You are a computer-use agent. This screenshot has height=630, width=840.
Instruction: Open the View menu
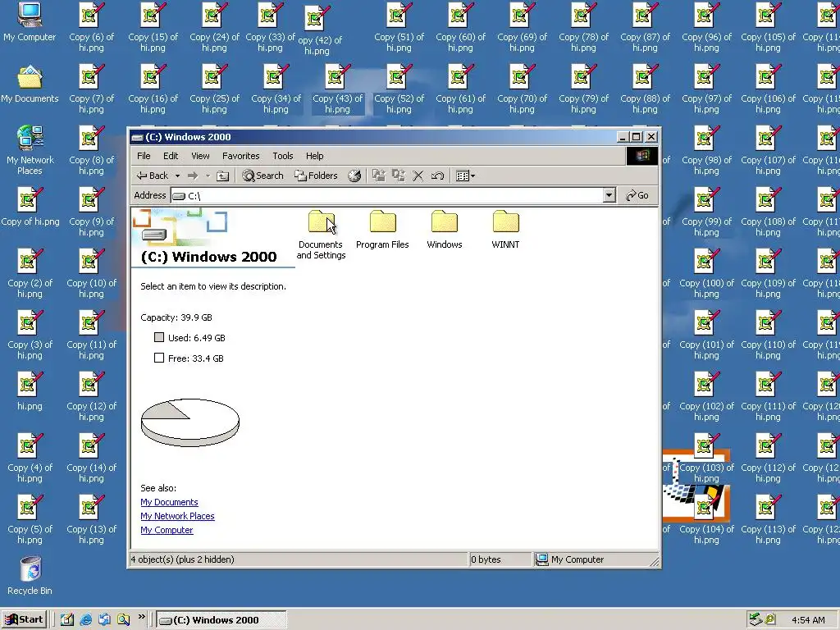point(200,156)
